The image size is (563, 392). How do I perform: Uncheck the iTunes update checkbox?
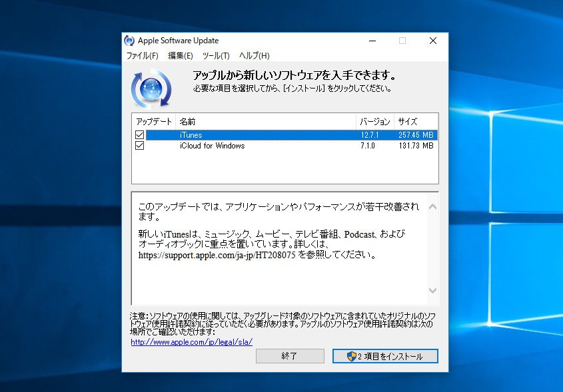[x=140, y=135]
